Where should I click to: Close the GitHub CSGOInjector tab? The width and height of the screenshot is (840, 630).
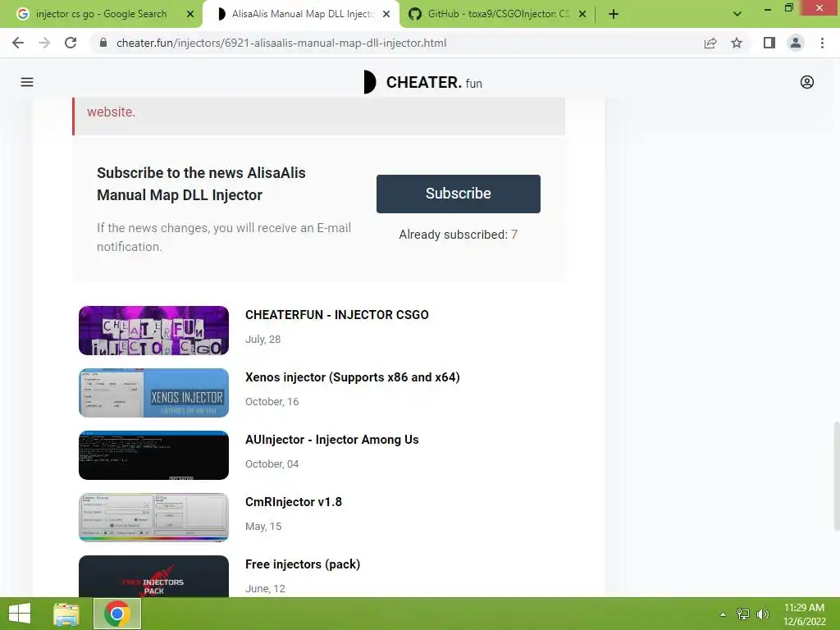click(x=582, y=14)
